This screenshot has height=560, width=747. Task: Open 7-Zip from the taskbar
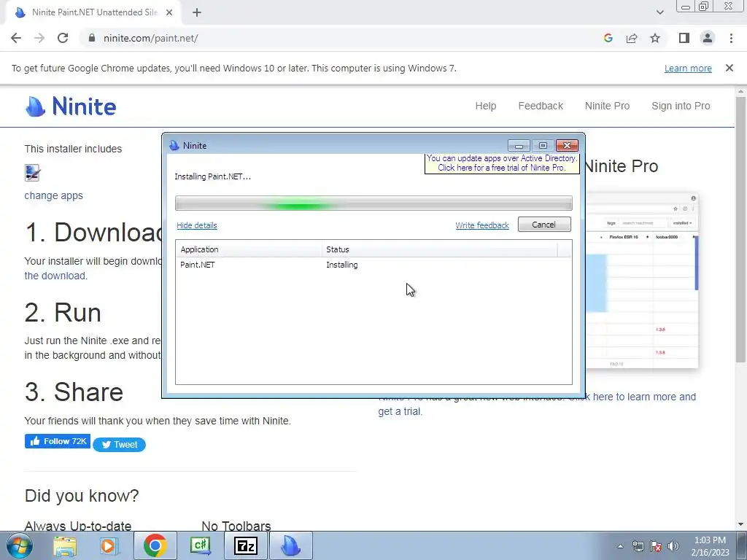pos(246,545)
